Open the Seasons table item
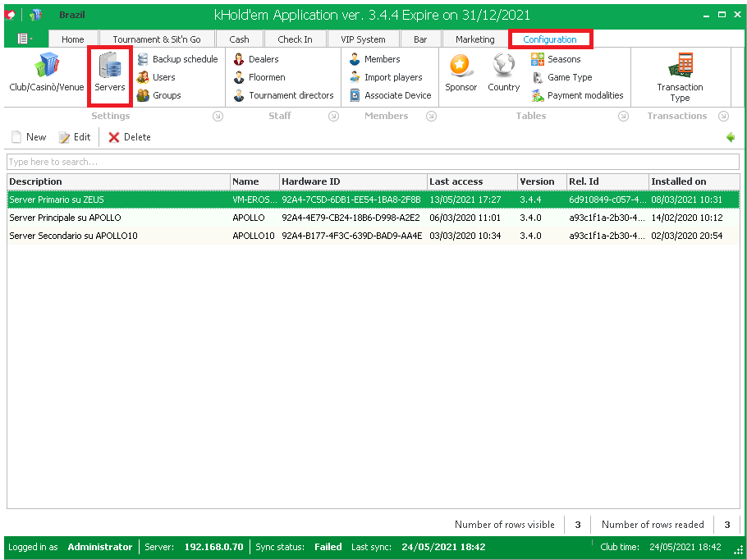The image size is (747, 560). pos(556,59)
